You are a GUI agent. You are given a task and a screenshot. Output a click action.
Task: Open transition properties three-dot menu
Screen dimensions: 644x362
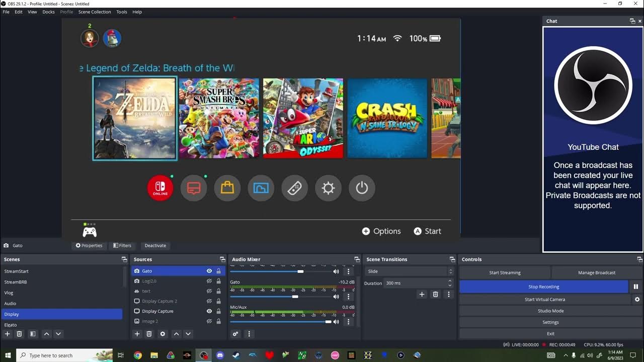coord(449,295)
